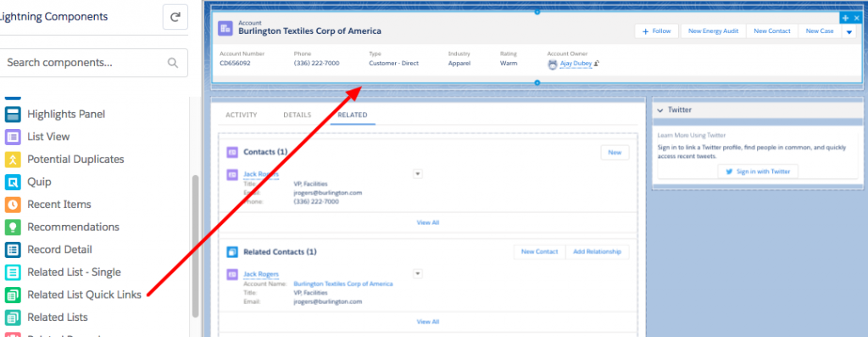Click the add component plus icon

tap(845, 19)
